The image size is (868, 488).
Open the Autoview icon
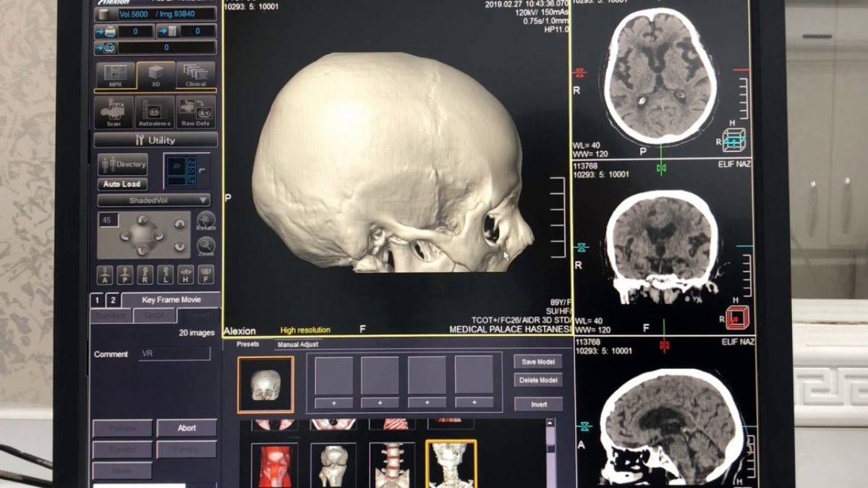click(155, 112)
